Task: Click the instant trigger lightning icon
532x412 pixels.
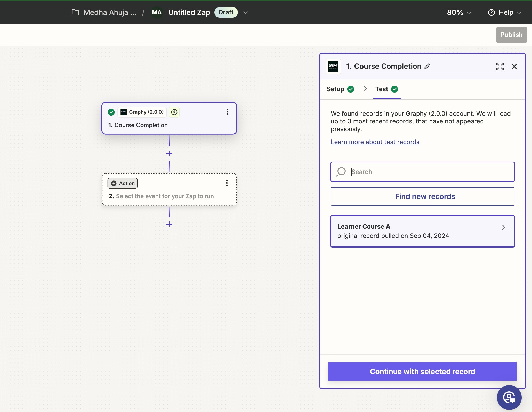Action: click(174, 112)
